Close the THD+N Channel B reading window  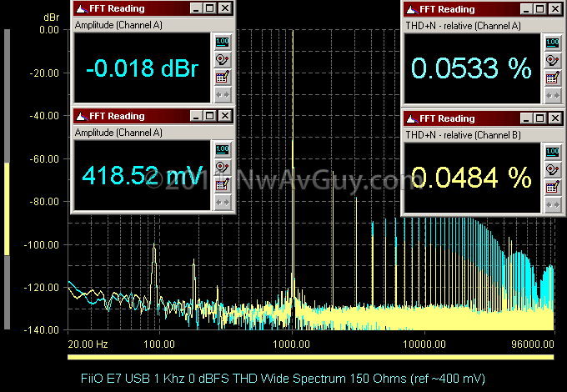coord(555,118)
